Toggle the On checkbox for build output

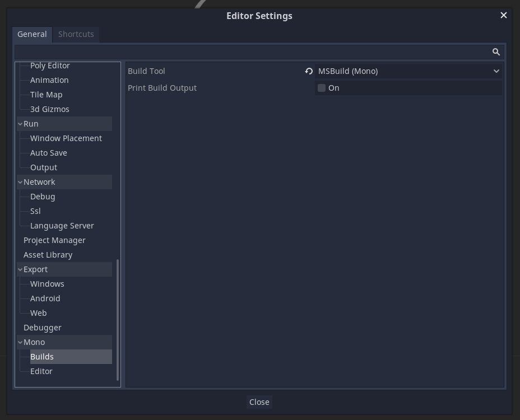pyautogui.click(x=322, y=87)
